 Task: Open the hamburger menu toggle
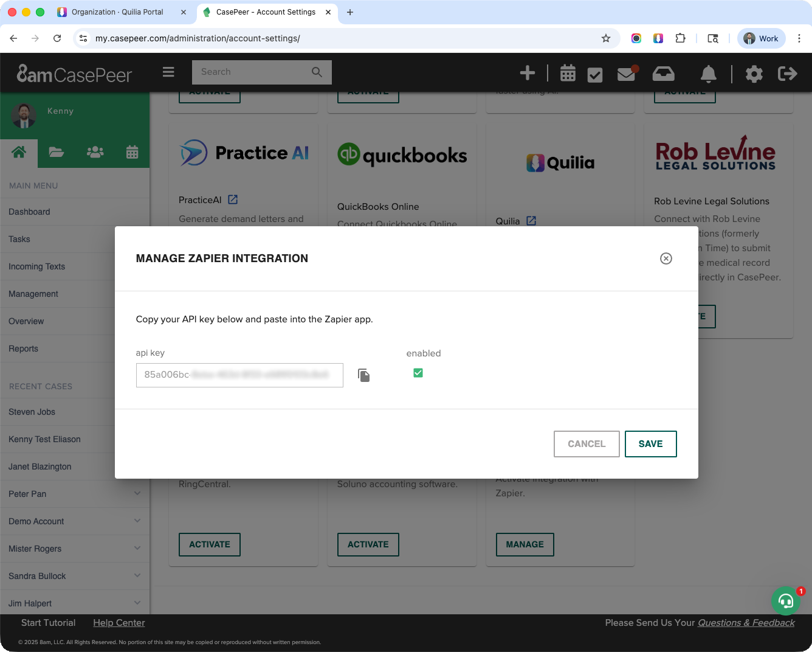pos(168,72)
